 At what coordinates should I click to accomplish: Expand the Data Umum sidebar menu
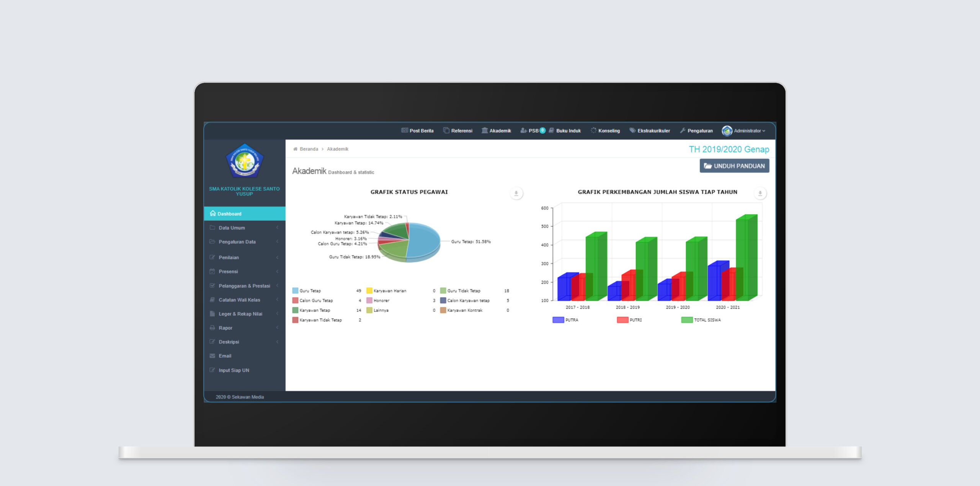pos(232,228)
